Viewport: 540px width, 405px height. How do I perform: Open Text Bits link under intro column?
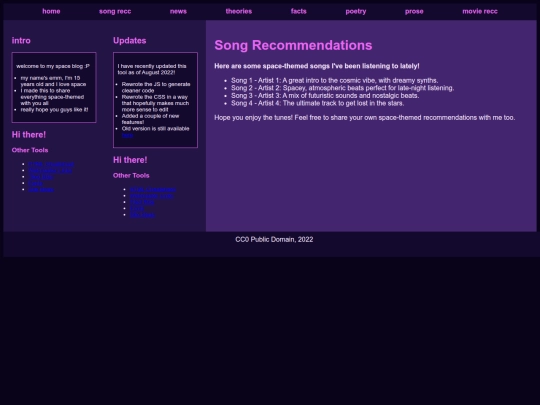pos(41,177)
